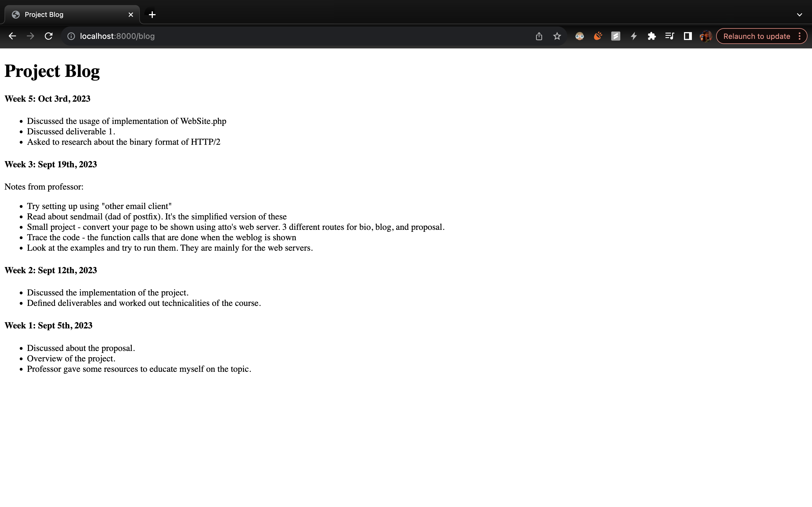Enable the browser forward navigation arrow
The height and width of the screenshot is (507, 812).
point(30,36)
